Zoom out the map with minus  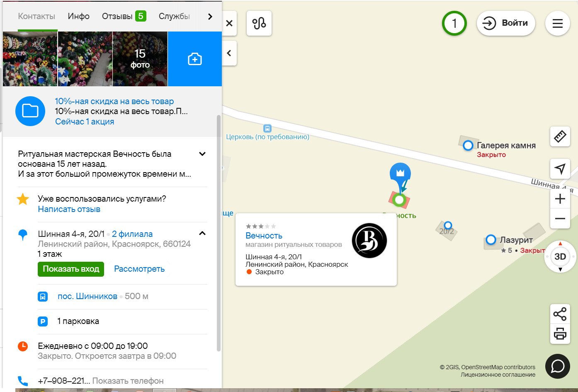pyautogui.click(x=560, y=219)
